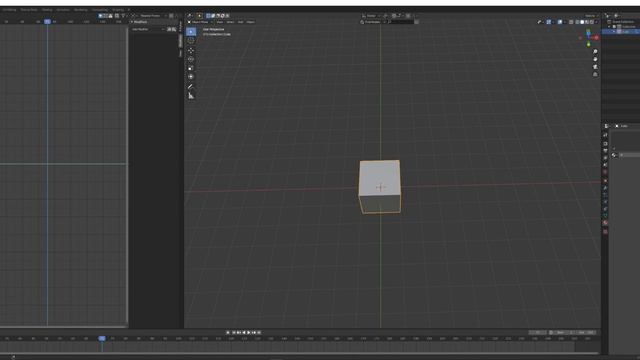Viewport: 640px width, 360px height.
Task: Select the Measure tool
Action: point(191,96)
